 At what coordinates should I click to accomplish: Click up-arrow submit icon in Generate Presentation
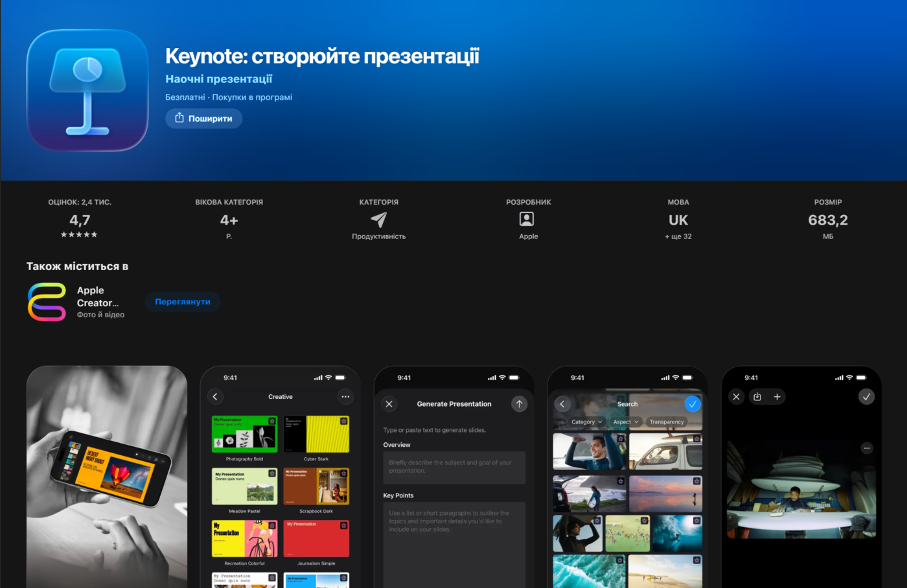pyautogui.click(x=519, y=404)
